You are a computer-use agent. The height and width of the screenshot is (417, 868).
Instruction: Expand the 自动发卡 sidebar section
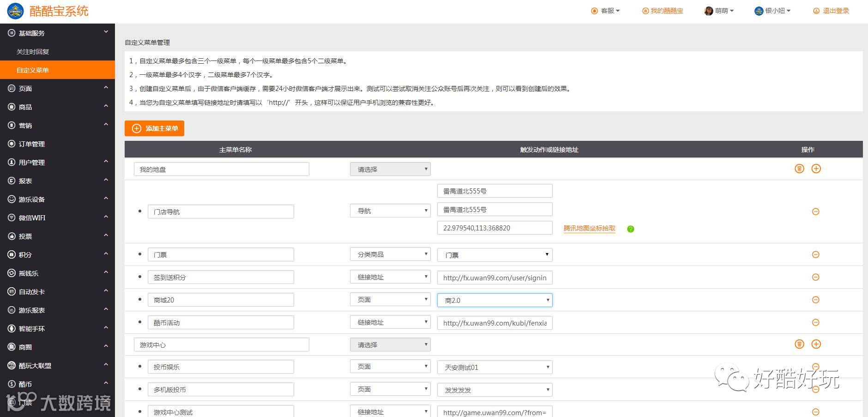pyautogui.click(x=57, y=291)
